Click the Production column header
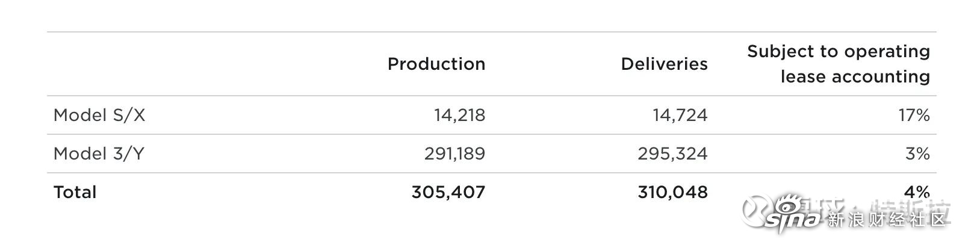This screenshot has width=980, height=242. tap(436, 64)
